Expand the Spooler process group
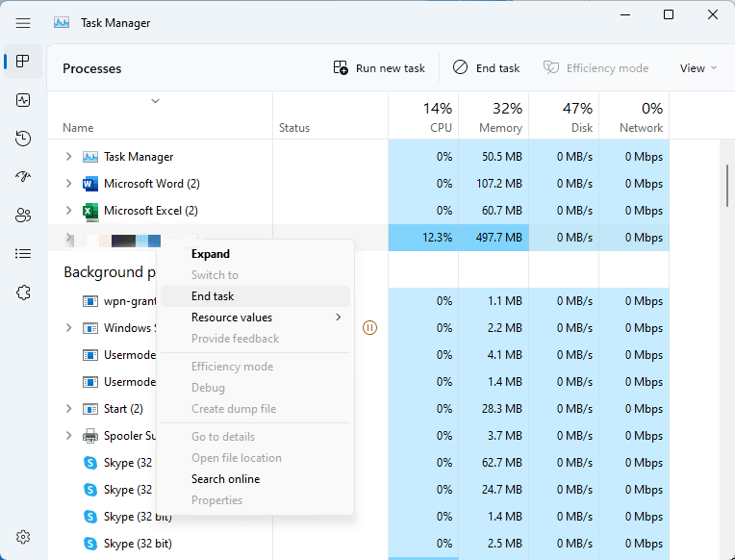This screenshot has height=560, width=735. coord(69,435)
